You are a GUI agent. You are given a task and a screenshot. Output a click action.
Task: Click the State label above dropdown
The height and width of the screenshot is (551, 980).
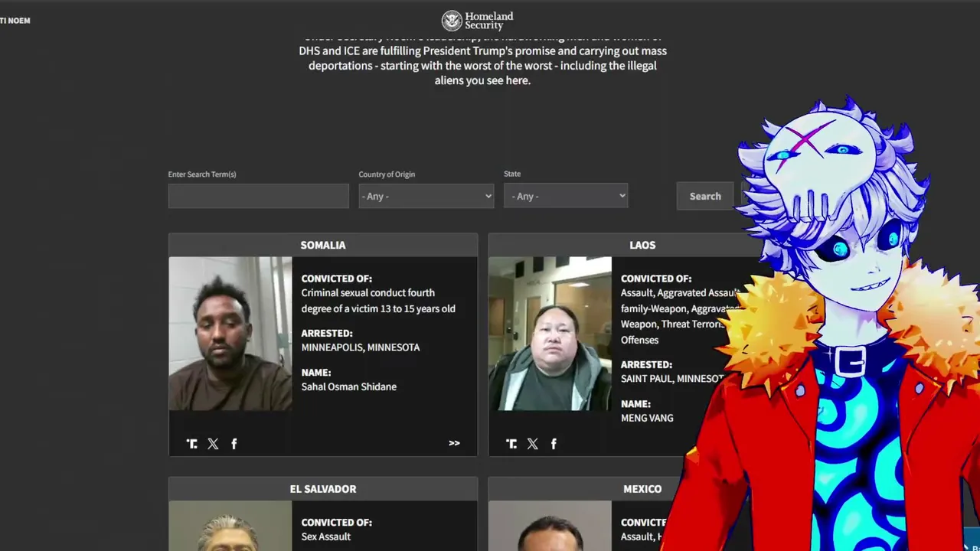512,174
